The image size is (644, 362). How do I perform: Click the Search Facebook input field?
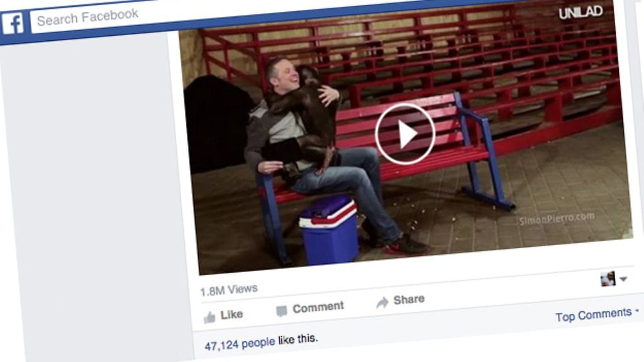(x=99, y=16)
